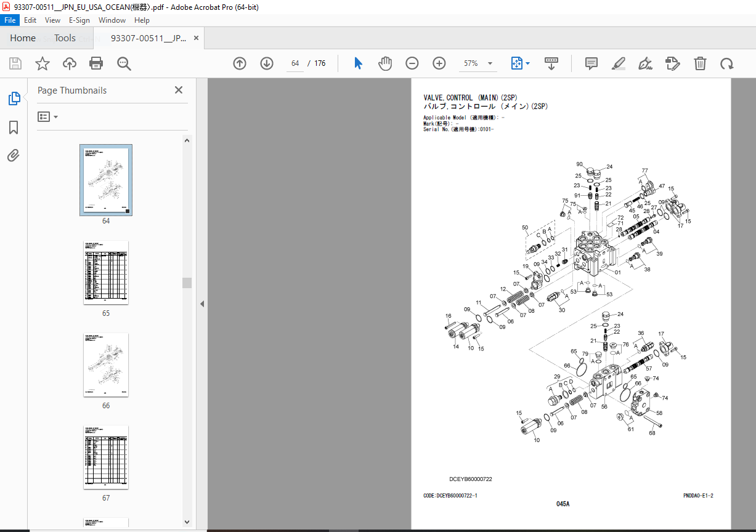Click the 'VALVE, CONTROL (MAIN)(2SP)' title text
Viewport: 756px width, 532px height.
[x=471, y=98]
